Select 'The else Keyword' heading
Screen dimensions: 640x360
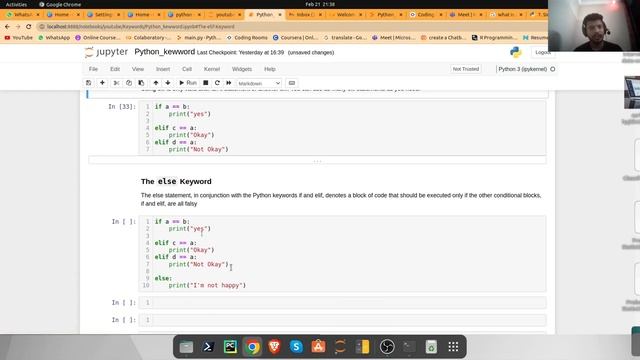176,181
